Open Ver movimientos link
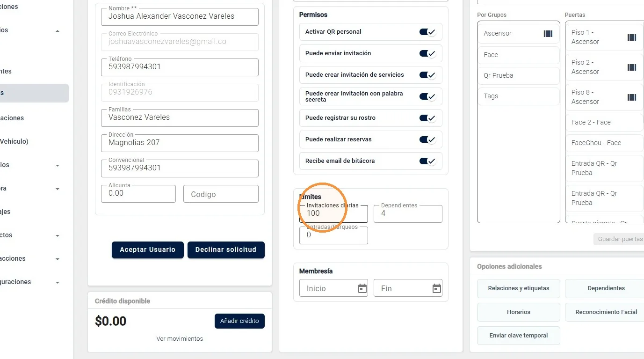Image resolution: width=644 pixels, height=359 pixels. [x=180, y=339]
